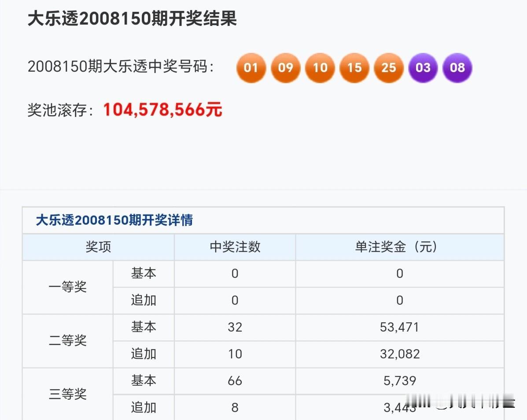527x420 pixels.
Task: Click the 一等奖 基本 prize amount 0
Action: (x=400, y=274)
